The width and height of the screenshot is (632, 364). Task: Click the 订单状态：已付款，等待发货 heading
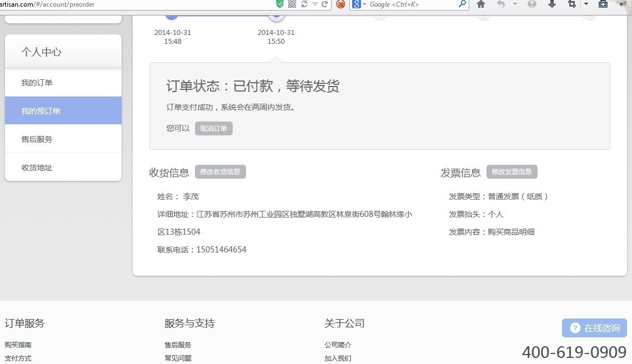(x=253, y=86)
